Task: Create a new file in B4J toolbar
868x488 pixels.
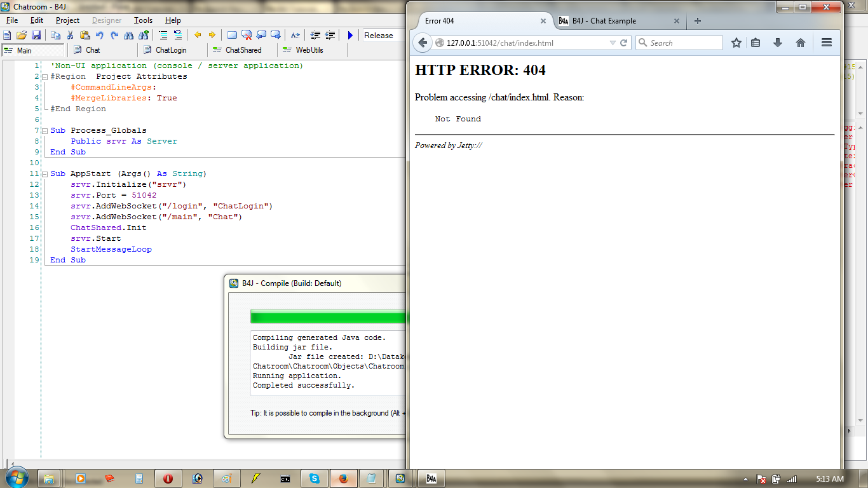Action: 7,36
